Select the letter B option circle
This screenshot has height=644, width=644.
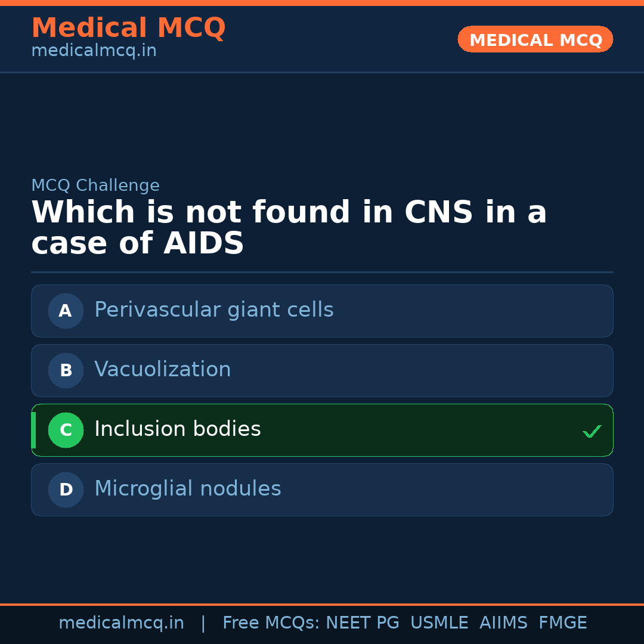(66, 370)
